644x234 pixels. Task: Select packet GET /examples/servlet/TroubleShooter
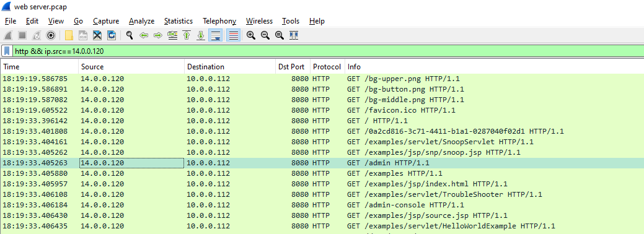coord(322,194)
